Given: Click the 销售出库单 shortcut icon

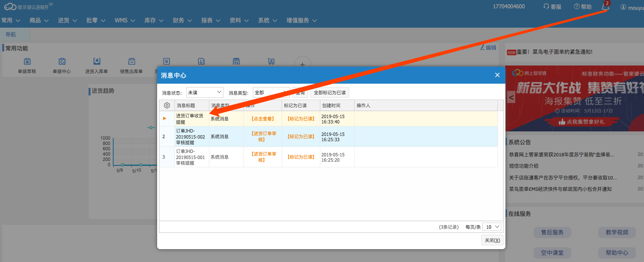Looking at the screenshot, I should click(x=131, y=61).
